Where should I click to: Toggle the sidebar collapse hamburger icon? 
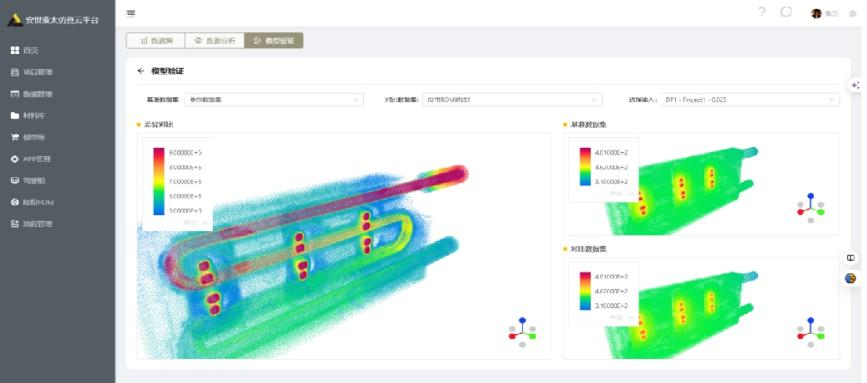[130, 13]
